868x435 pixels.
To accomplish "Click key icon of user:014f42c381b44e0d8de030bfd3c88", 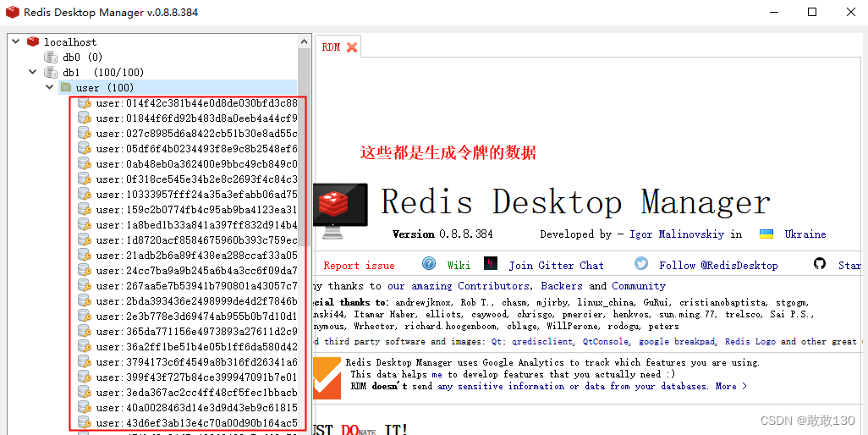I will coord(84,103).
